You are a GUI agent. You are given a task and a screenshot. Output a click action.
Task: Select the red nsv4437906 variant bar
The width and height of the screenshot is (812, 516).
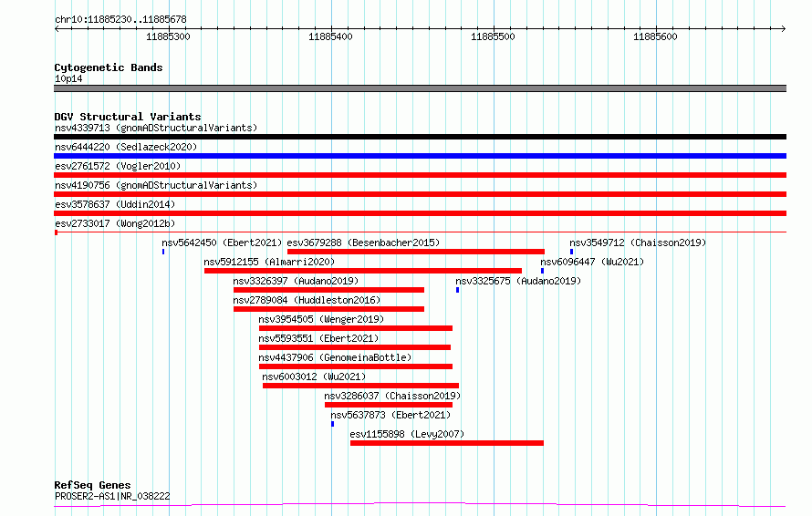click(x=356, y=366)
